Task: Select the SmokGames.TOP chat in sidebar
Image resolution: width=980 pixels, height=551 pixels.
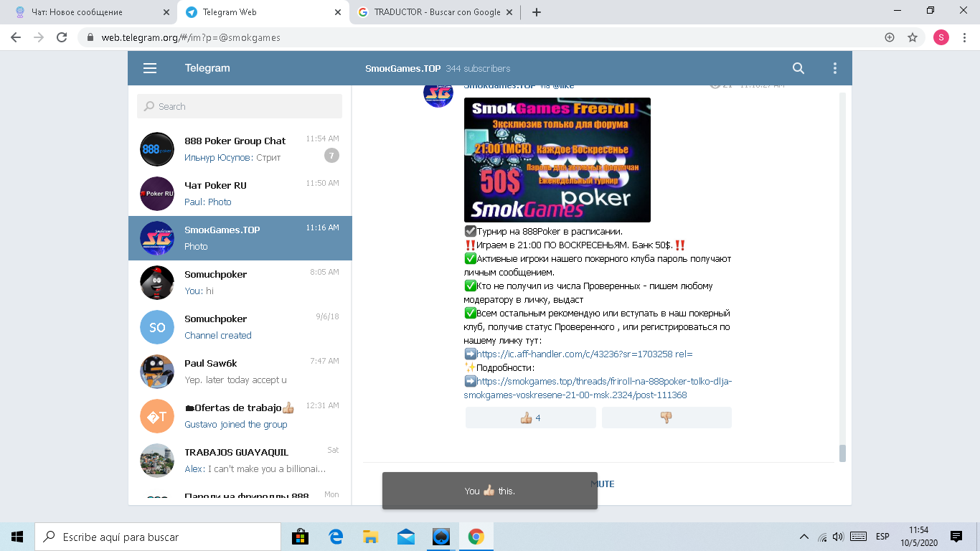Action: tap(240, 238)
